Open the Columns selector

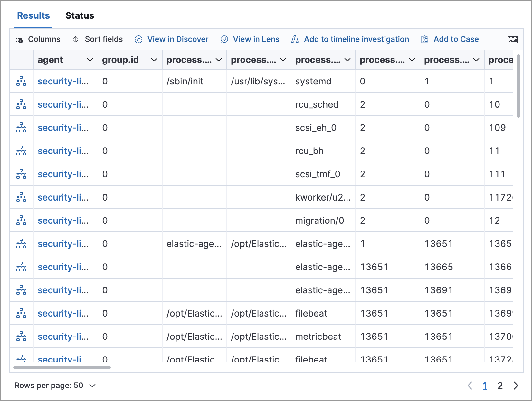click(38, 39)
